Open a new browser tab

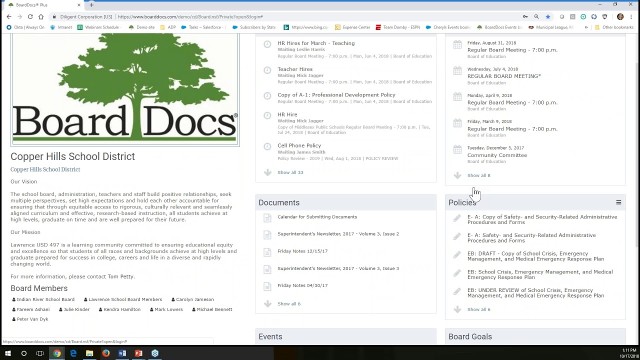pos(91,5)
